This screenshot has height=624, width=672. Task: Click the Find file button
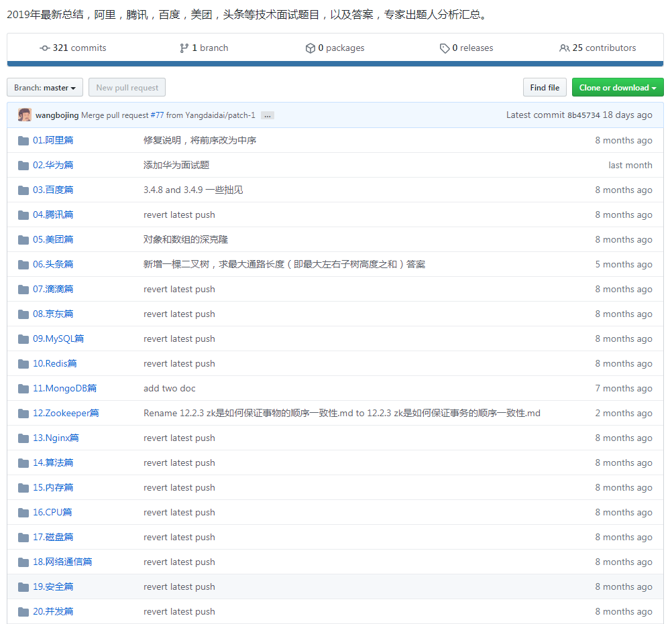click(545, 88)
